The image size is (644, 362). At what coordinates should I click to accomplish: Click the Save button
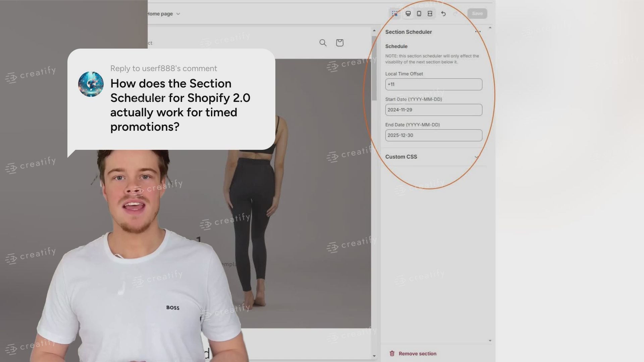[x=477, y=13]
